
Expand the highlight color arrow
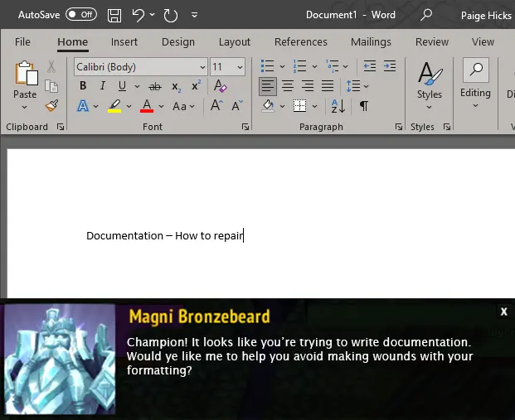coord(129,106)
